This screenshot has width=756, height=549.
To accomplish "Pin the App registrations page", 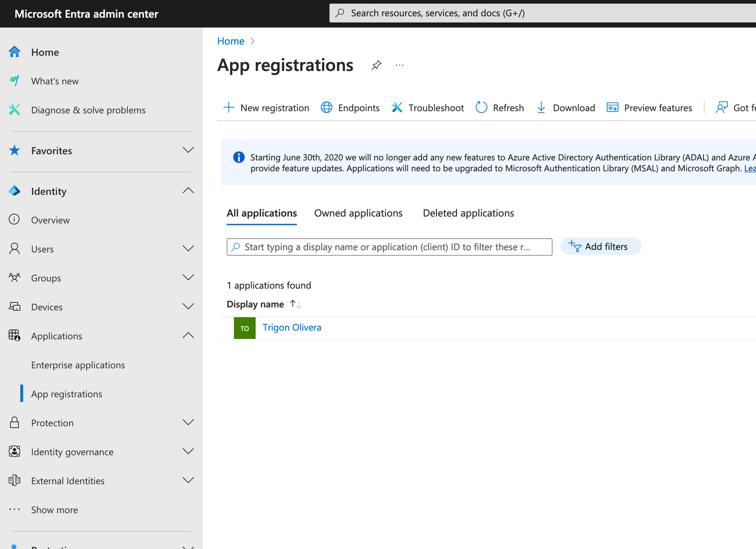I will (x=377, y=65).
